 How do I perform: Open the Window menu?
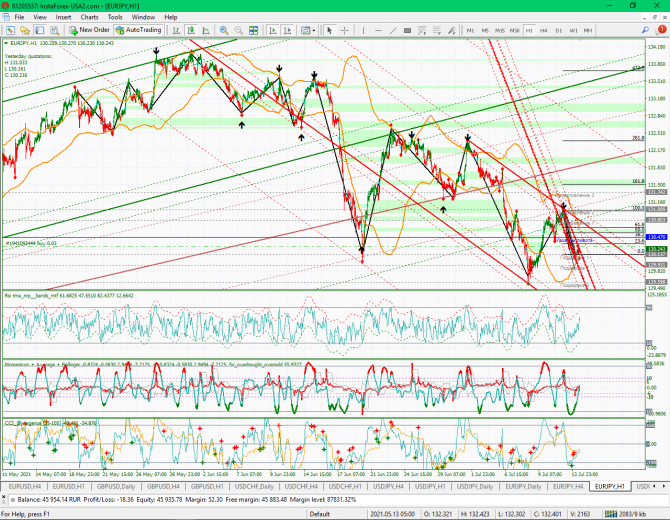[143, 17]
